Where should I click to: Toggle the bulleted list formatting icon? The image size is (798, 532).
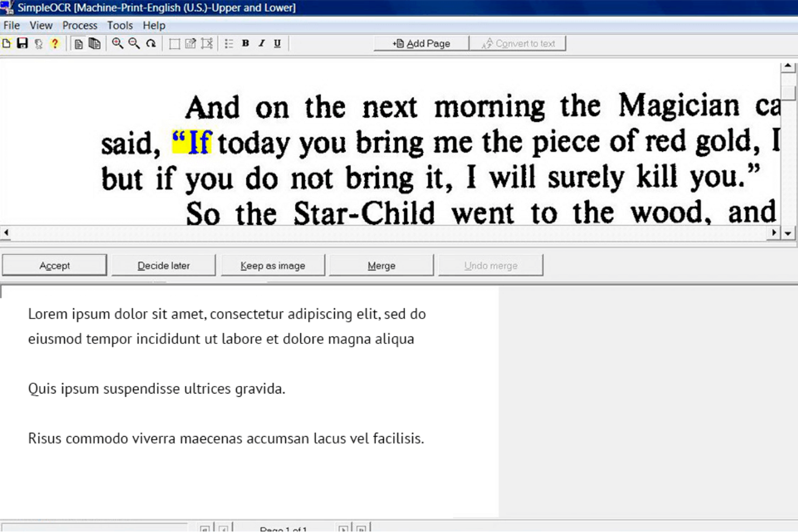[229, 44]
